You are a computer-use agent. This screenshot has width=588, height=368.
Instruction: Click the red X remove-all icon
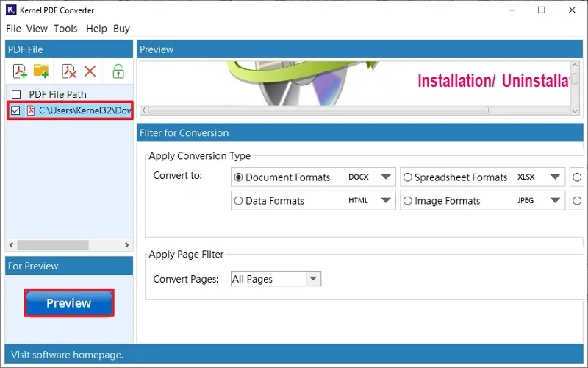(90, 71)
